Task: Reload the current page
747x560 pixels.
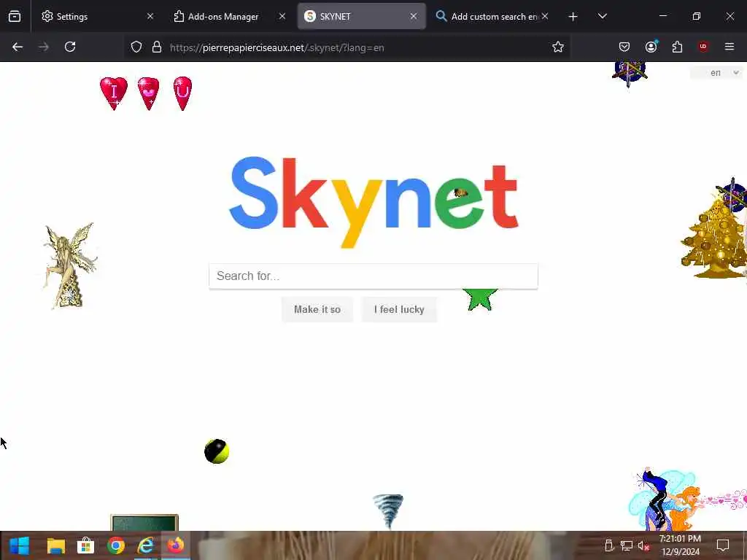Action: pyautogui.click(x=70, y=47)
